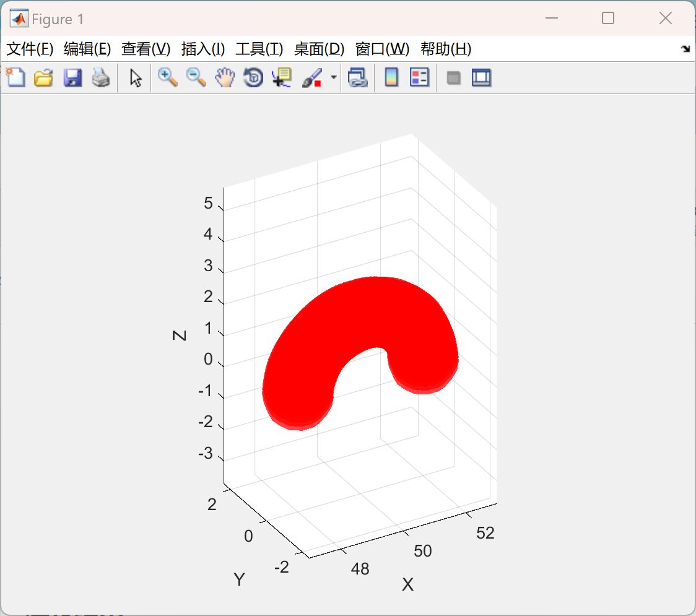696x616 pixels.
Task: Click the Hide Plot Tools icon
Action: (x=453, y=78)
